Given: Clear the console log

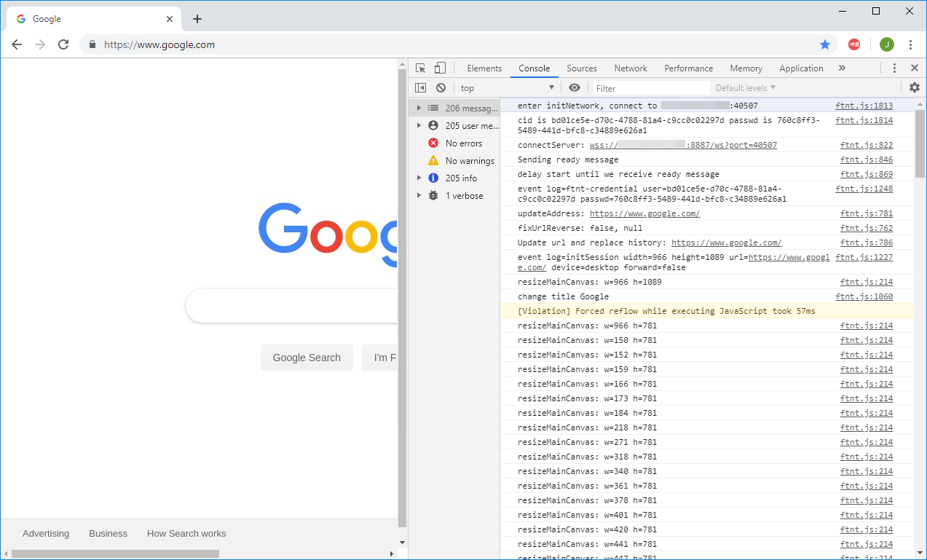Looking at the screenshot, I should pos(441,87).
